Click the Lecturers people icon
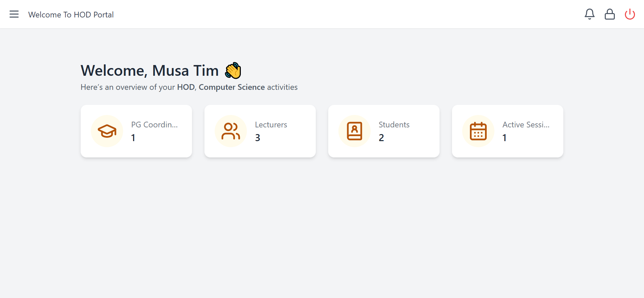 point(231,131)
